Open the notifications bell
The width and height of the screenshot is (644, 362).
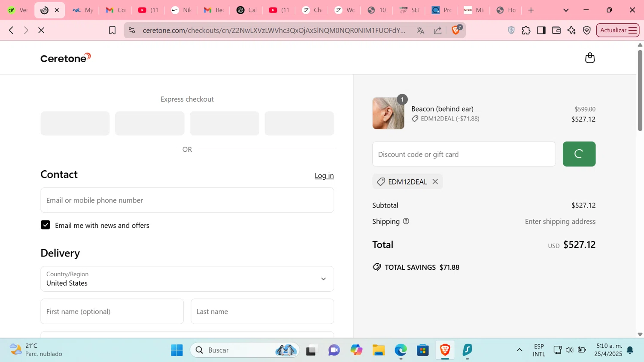(630, 350)
